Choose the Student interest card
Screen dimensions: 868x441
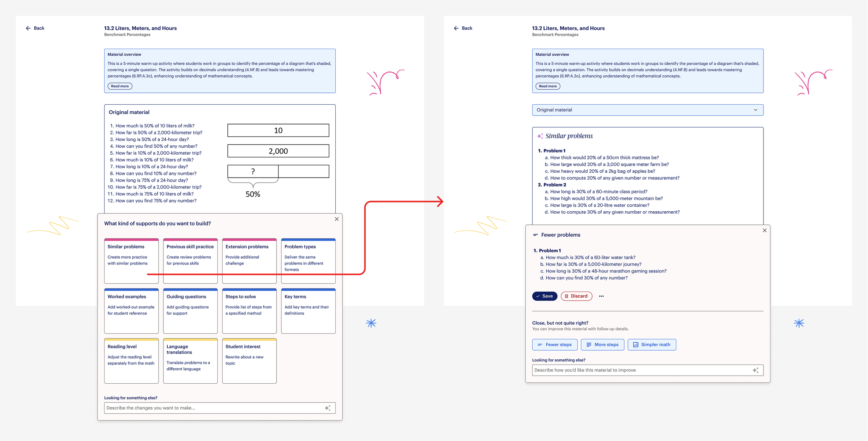[249, 361]
